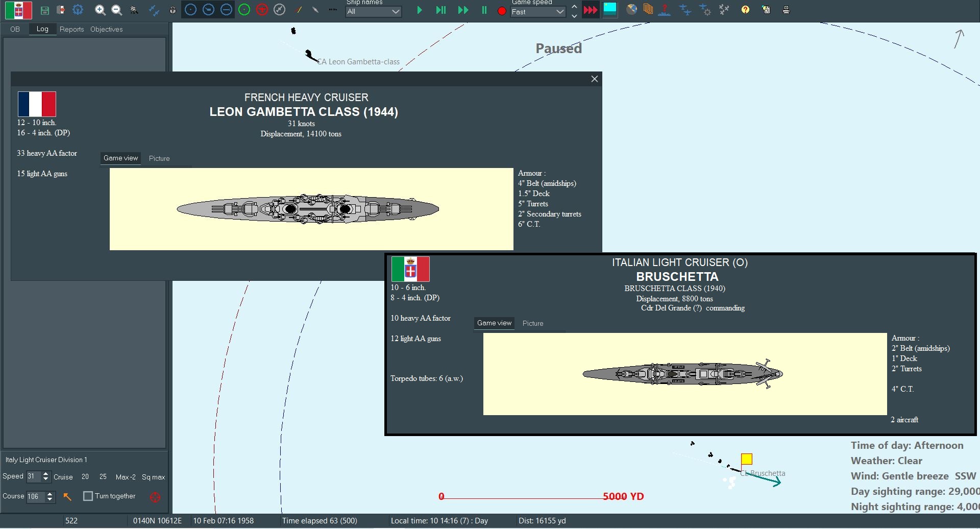Switch to the OB tab
This screenshot has width=980, height=529.
tap(15, 29)
